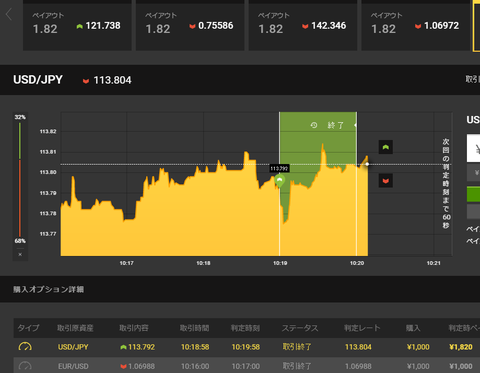Close the trader sentiment bar with X

pos(20,254)
